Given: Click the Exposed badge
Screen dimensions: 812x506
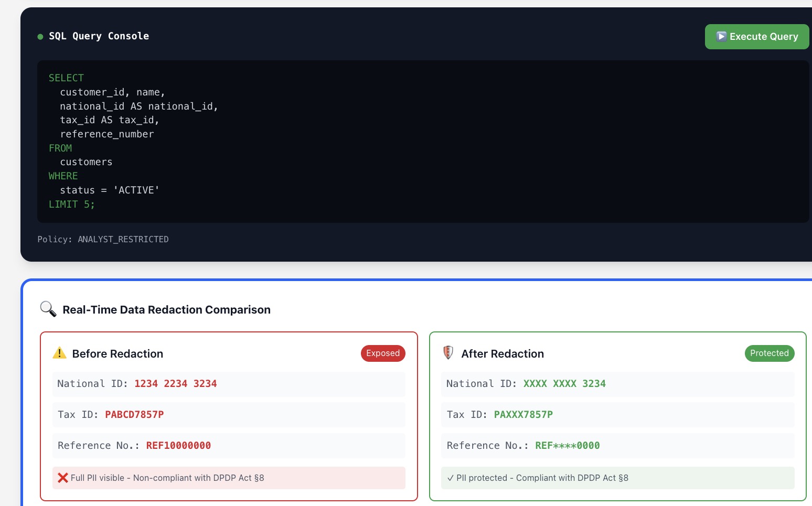Looking at the screenshot, I should point(383,353).
